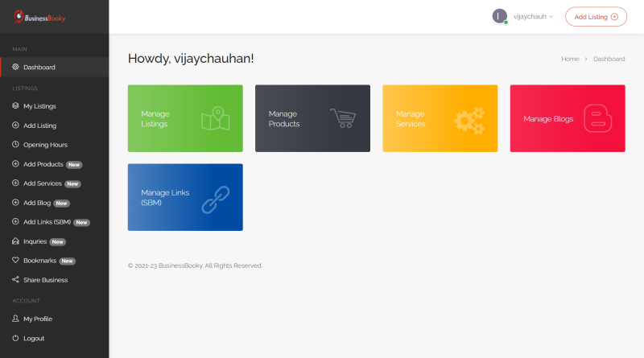Open the Manage Services text on orange card

click(x=411, y=118)
